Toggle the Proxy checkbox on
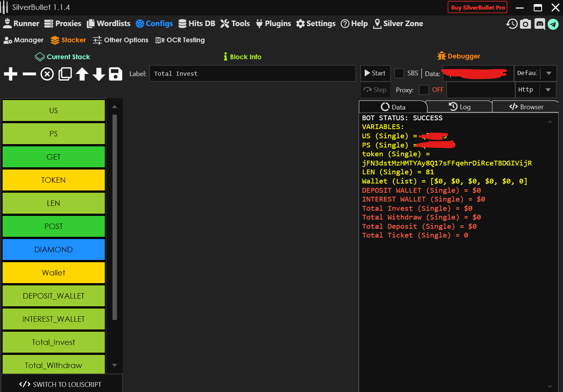This screenshot has width=563, height=392. 424,90
